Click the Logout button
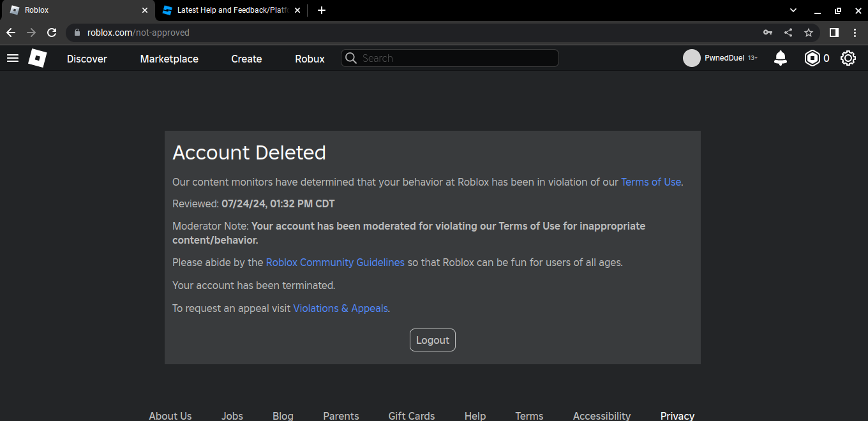The height and width of the screenshot is (421, 868). pyautogui.click(x=432, y=339)
